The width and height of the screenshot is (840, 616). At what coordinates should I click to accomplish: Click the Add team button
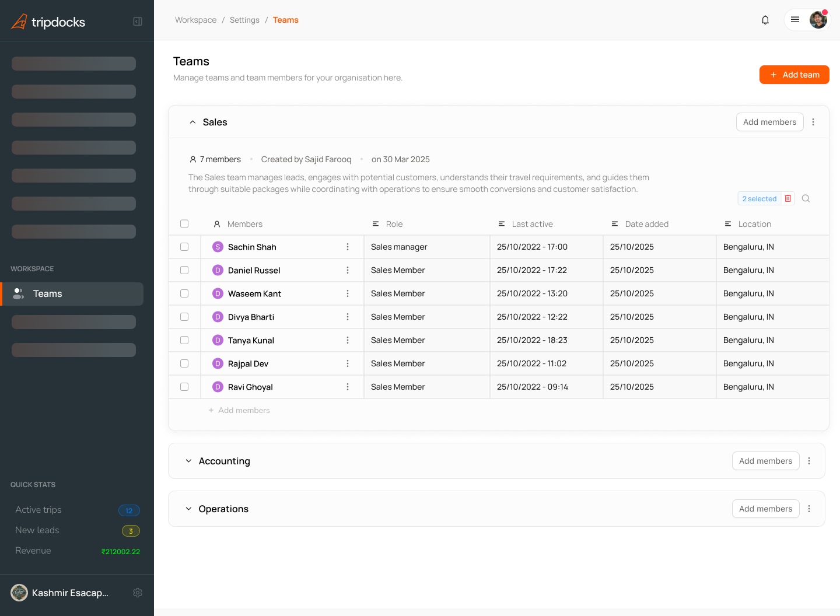(x=794, y=75)
